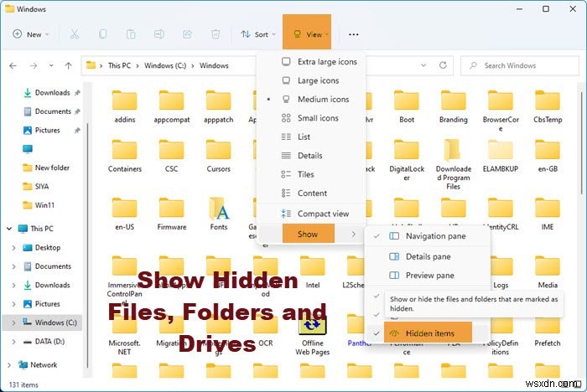This screenshot has height=392, width=587.
Task: Click the navigation pane scrollbar
Action: [x=87, y=245]
